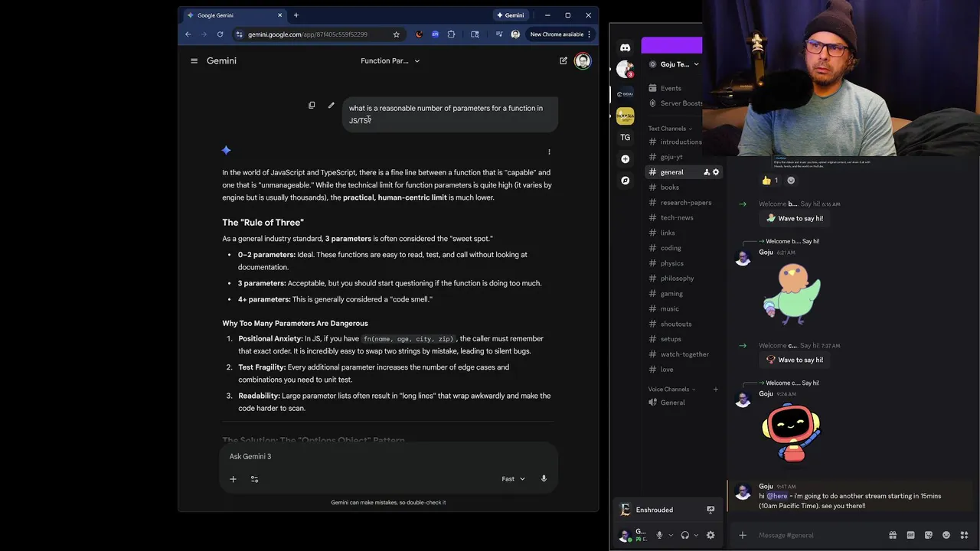This screenshot has height=551, width=980.
Task: Open the coding channel
Action: click(671, 248)
